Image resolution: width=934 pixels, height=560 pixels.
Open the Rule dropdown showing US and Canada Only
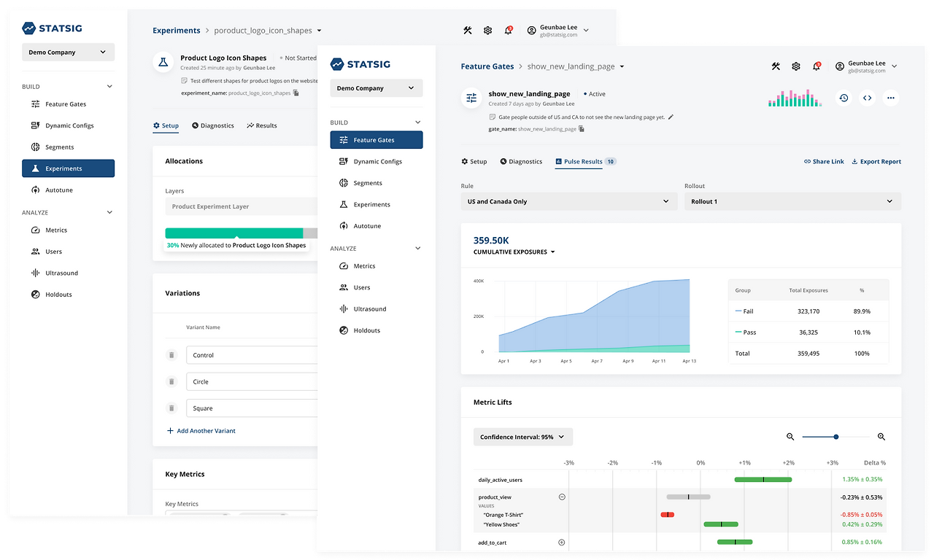pos(569,201)
